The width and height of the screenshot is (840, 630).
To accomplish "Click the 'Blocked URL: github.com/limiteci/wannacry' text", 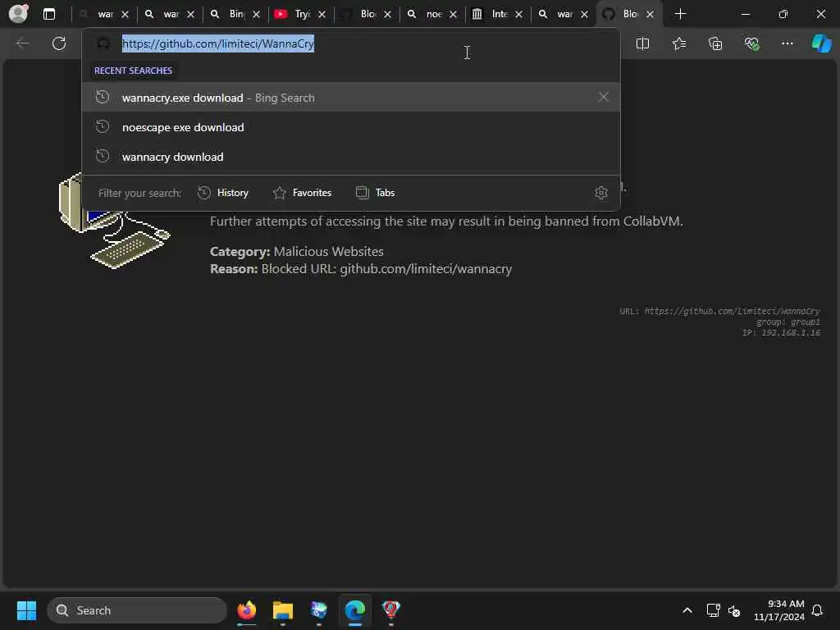I will pyautogui.click(x=386, y=268).
